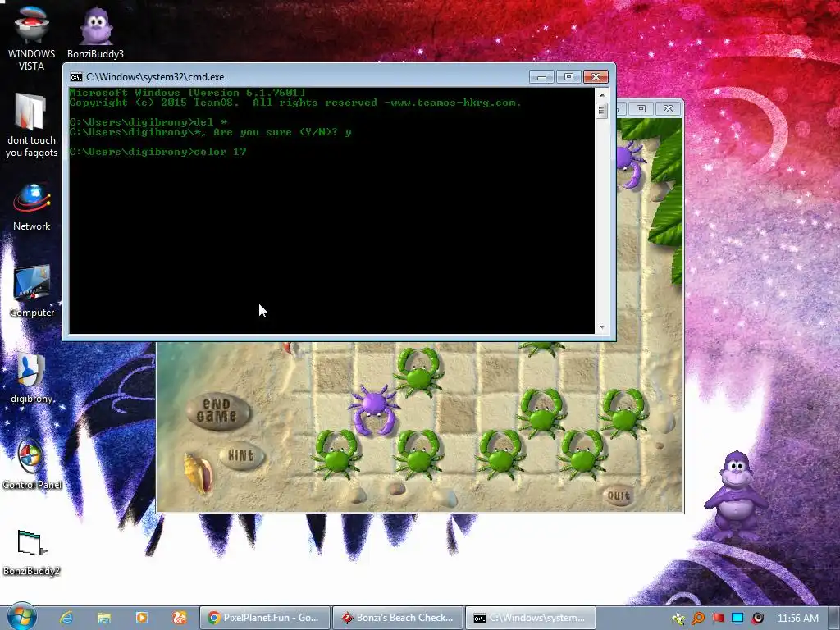This screenshot has height=630, width=840.
Task: Launch Internet Explorer from the taskbar
Action: tap(66, 618)
